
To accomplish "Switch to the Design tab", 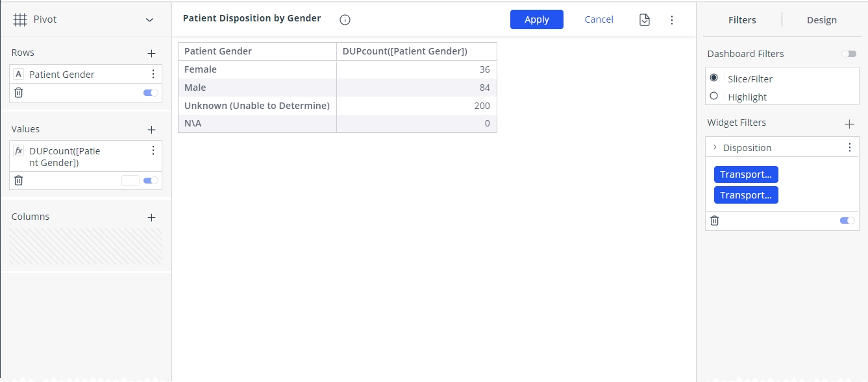I will coord(821,20).
